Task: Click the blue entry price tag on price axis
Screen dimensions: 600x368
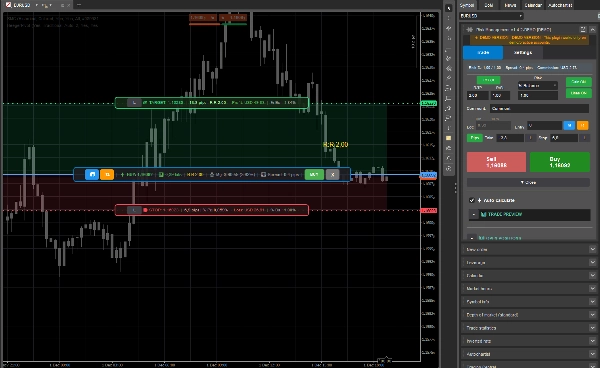Action: [429, 175]
